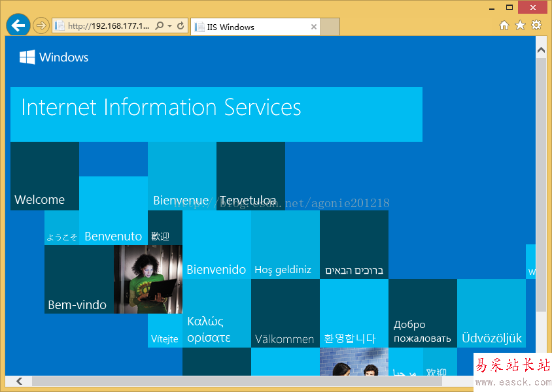This screenshot has width=552, height=392.
Task: Open Favorites star icon
Action: click(520, 25)
